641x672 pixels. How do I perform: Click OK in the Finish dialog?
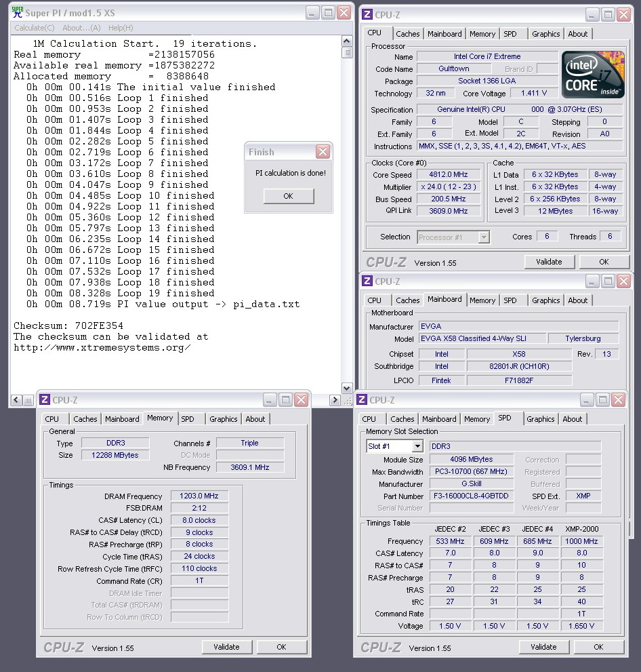(x=289, y=196)
